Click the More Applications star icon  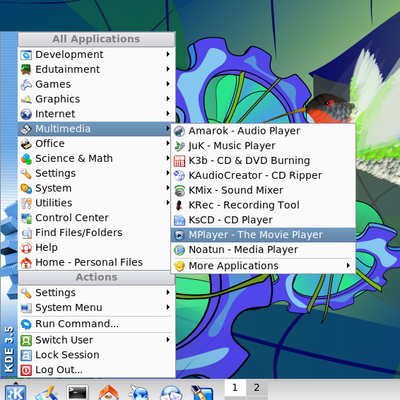(x=179, y=266)
